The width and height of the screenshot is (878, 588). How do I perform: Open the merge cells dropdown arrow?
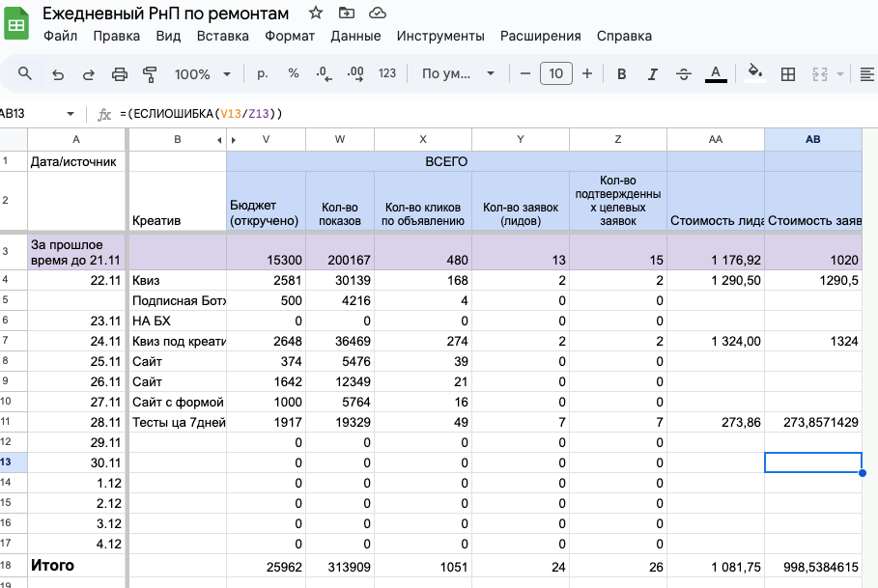840,73
